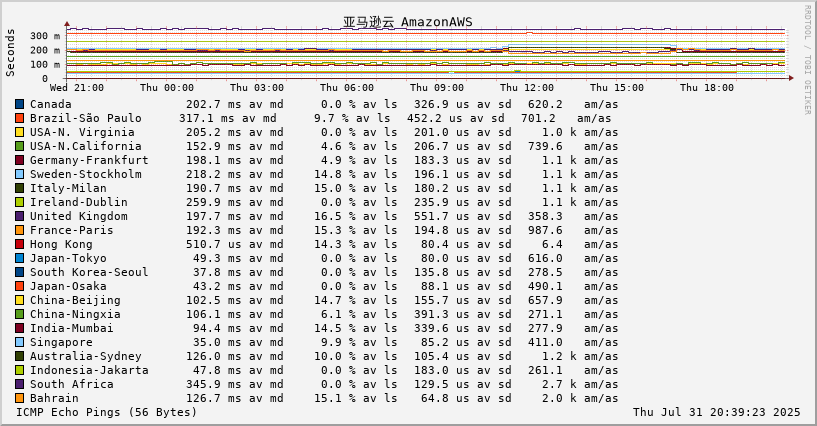Click the India-Mumbai legend color swatch
817x426 pixels.
coord(20,328)
